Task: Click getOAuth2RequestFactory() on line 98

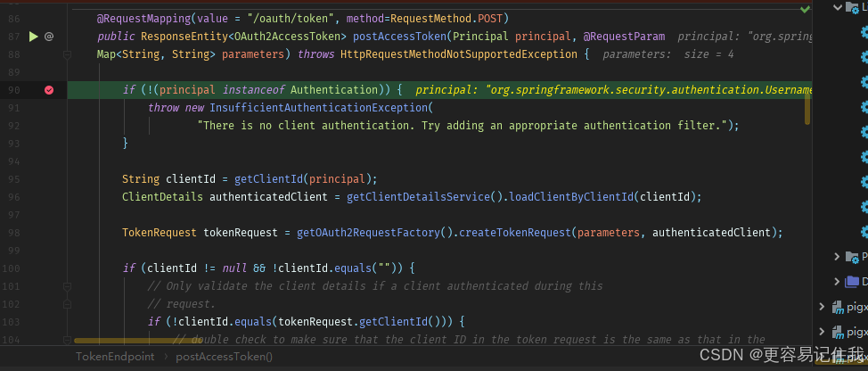Action: pyautogui.click(x=375, y=233)
